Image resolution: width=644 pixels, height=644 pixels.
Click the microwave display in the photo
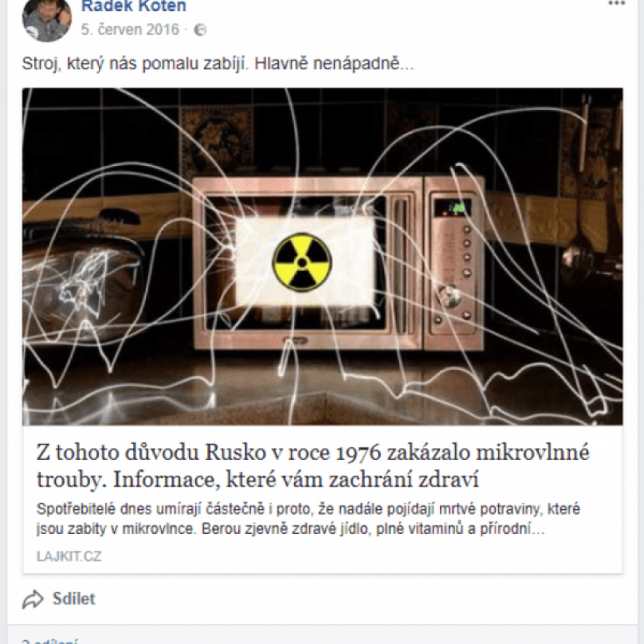point(453,208)
